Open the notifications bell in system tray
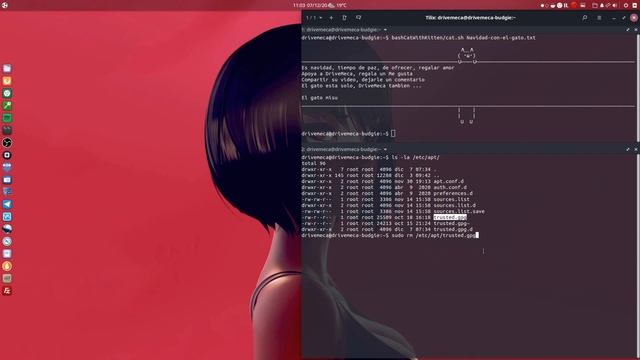The width and height of the screenshot is (640, 360). coord(602,5)
